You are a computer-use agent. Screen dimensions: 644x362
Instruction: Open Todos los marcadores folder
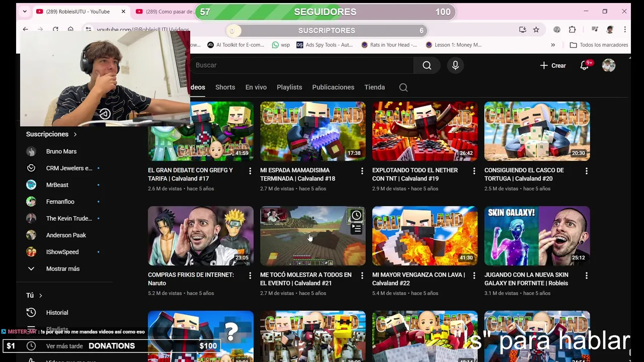599,45
